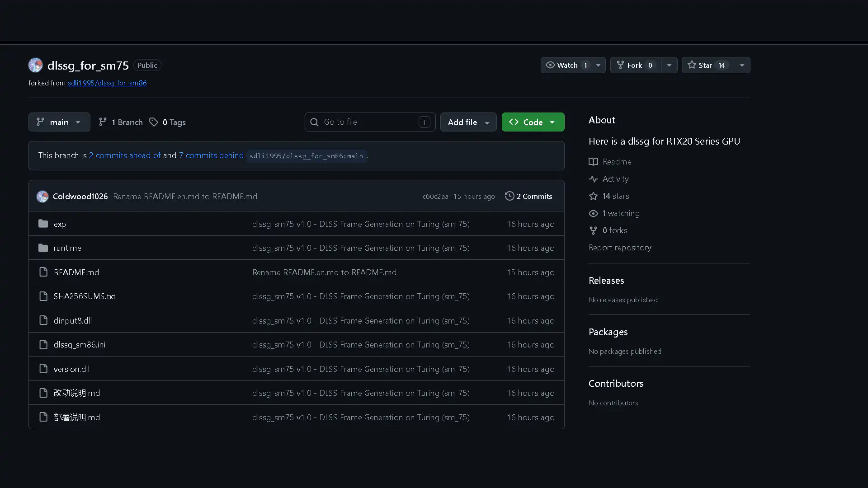Open the Coldwood1026 author name link
The height and width of the screenshot is (488, 868).
coord(80,197)
